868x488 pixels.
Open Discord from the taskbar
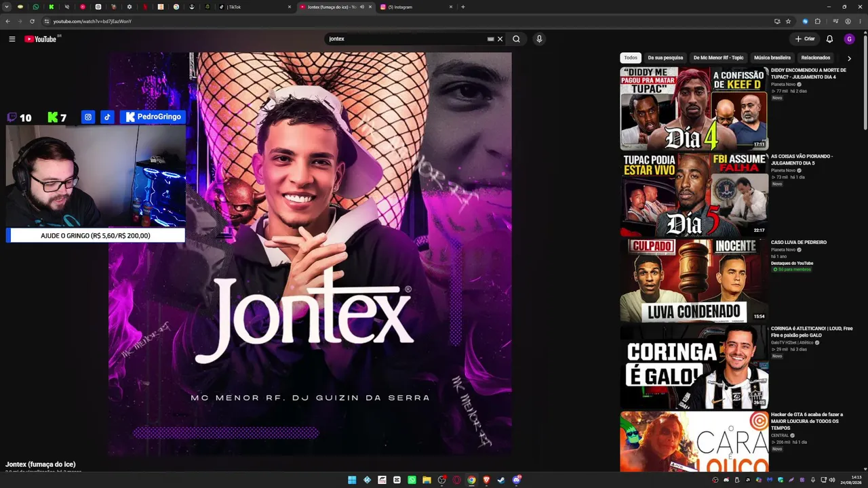coord(516,480)
